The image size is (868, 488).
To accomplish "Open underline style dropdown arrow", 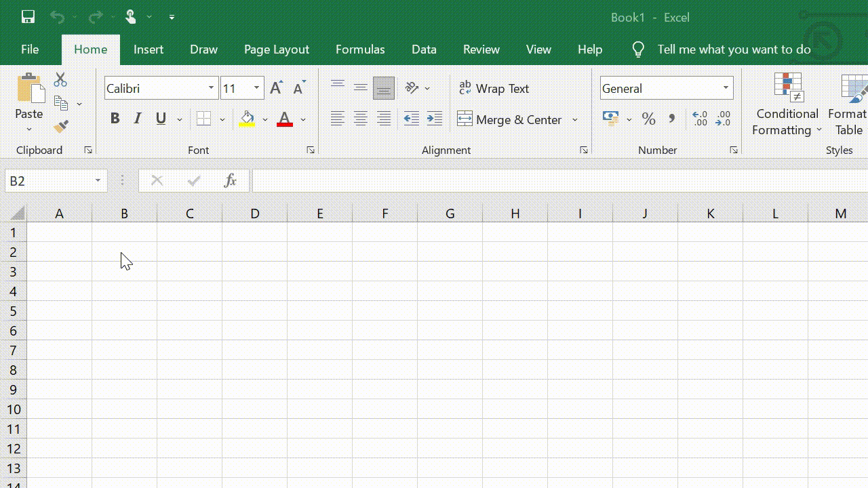I will pyautogui.click(x=180, y=119).
